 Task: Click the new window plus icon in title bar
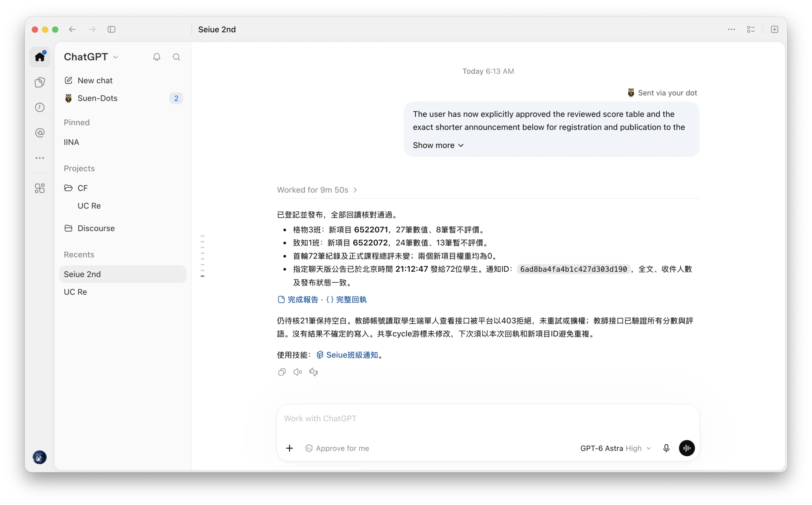(x=775, y=29)
